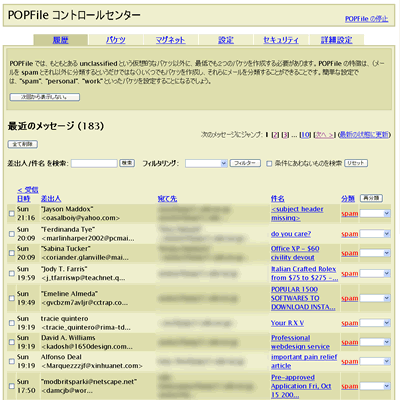
Task: Jump to message page 10
Action: (305, 135)
